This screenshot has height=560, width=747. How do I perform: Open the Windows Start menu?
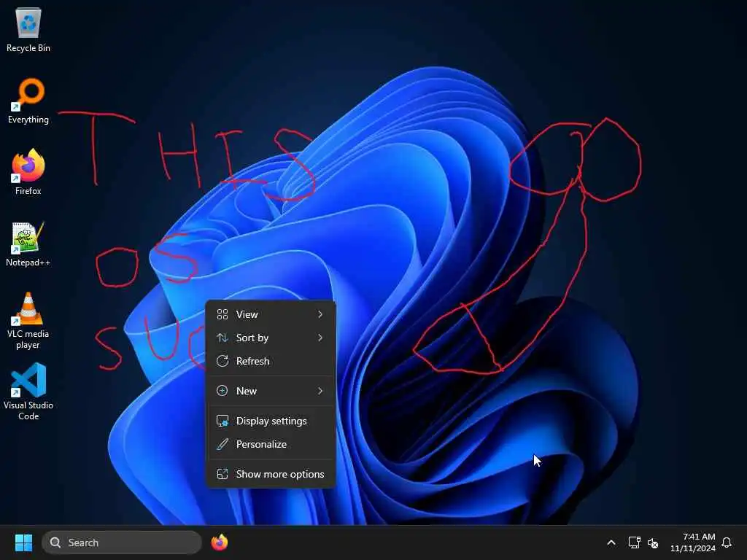[23, 542]
